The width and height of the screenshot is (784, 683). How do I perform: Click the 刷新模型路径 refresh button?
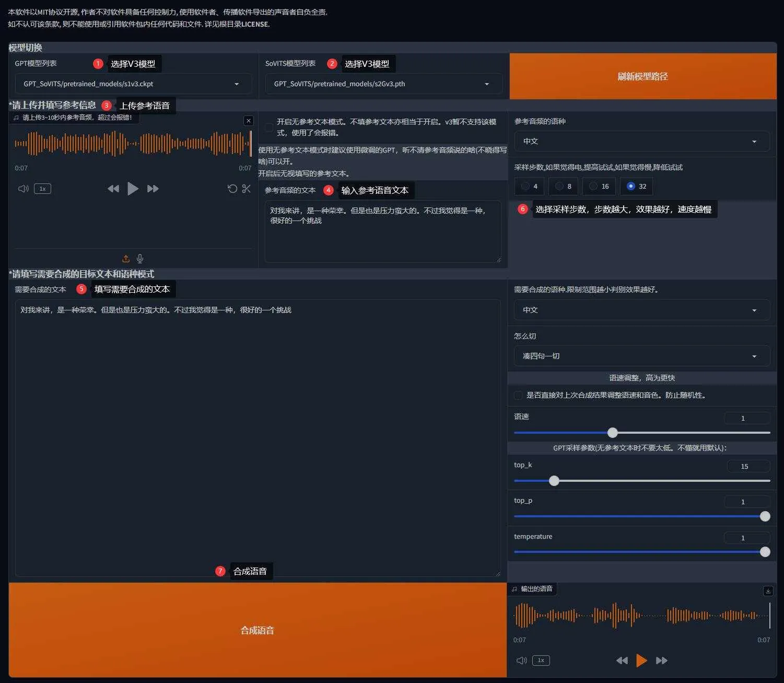643,76
